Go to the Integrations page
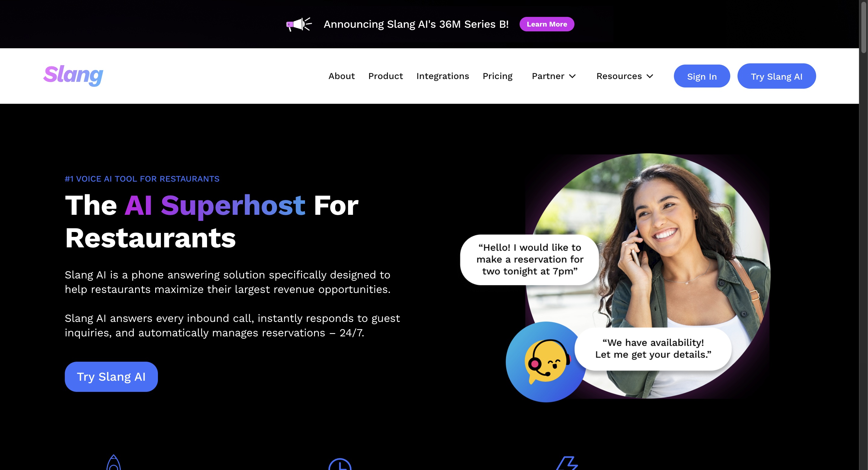This screenshot has height=470, width=868. tap(442, 76)
